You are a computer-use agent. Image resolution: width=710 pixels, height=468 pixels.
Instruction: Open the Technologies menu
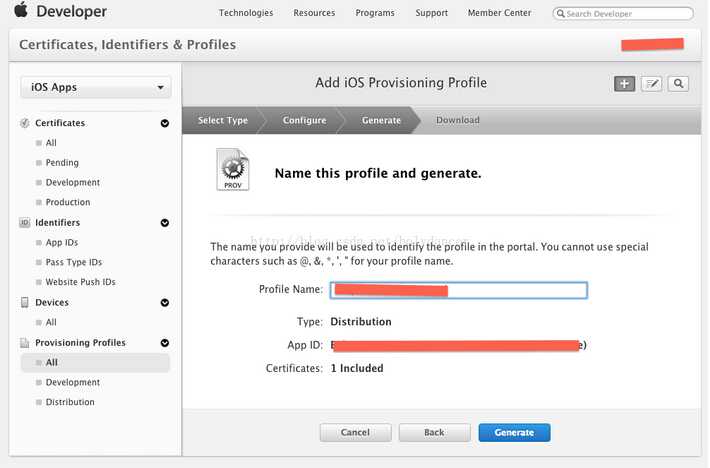(246, 13)
